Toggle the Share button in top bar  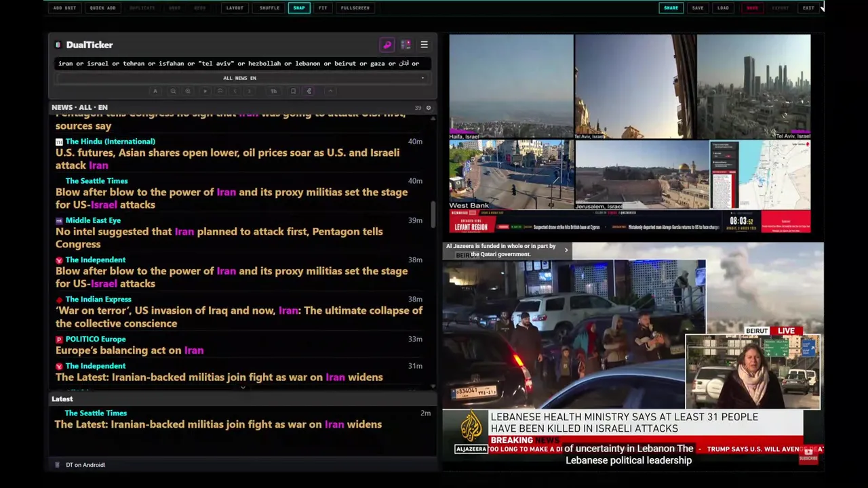click(x=671, y=8)
